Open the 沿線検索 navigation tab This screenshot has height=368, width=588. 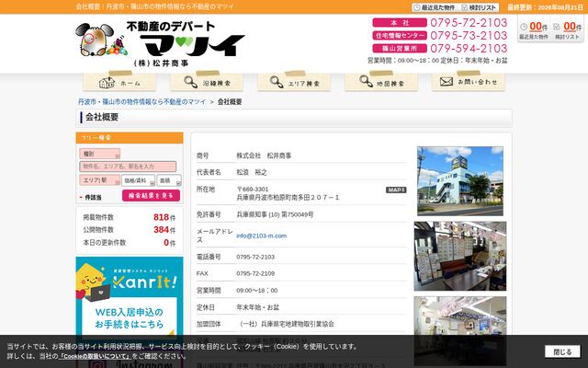tap(207, 82)
